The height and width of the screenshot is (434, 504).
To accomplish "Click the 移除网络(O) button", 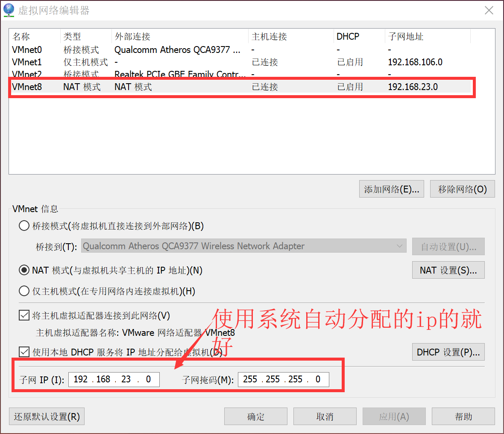I will 462,189.
